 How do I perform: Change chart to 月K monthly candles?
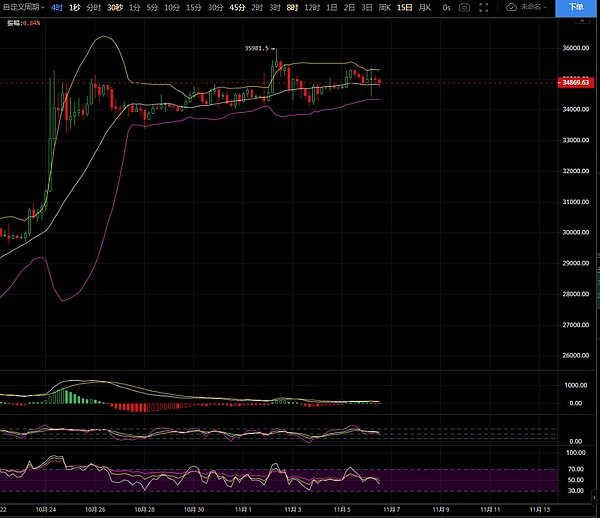[x=425, y=7]
